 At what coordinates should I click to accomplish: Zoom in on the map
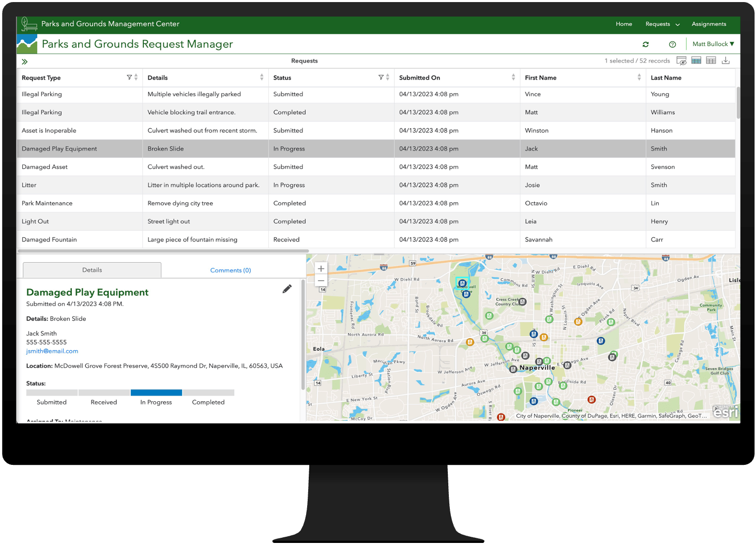pyautogui.click(x=321, y=268)
